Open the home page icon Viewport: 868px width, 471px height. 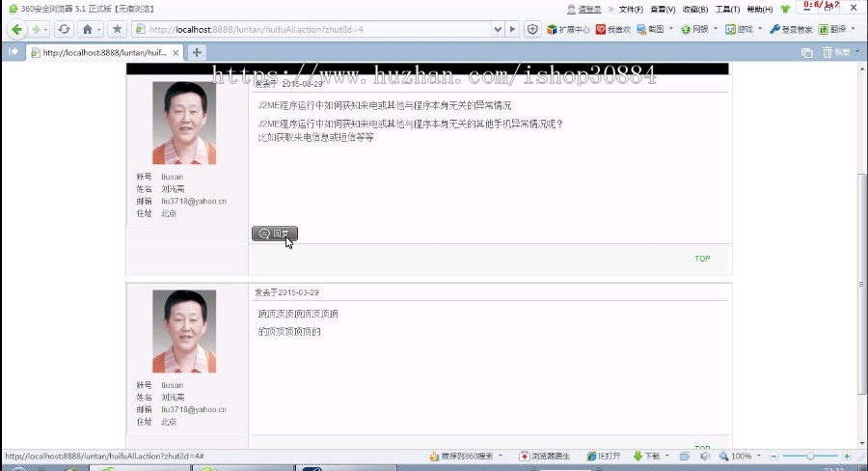[x=87, y=29]
